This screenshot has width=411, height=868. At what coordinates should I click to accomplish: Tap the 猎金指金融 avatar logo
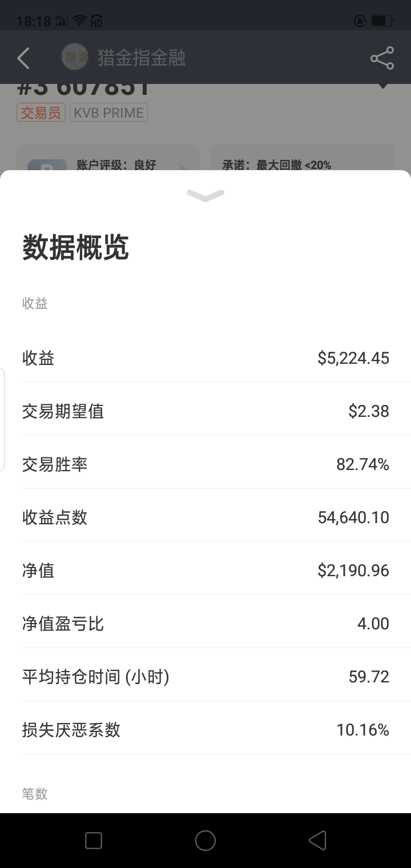75,58
